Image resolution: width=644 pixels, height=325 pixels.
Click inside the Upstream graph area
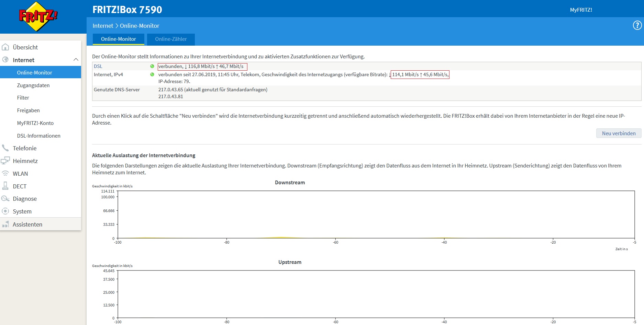(376, 294)
